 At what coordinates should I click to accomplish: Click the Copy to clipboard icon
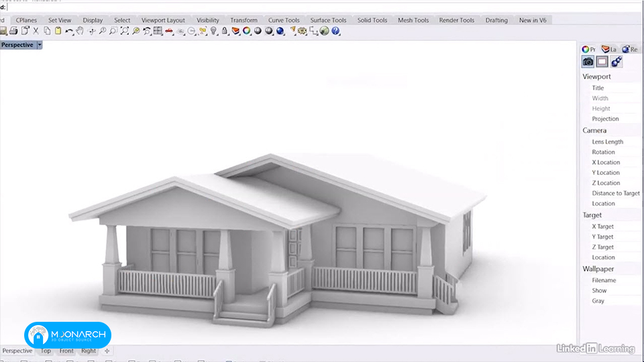pyautogui.click(x=47, y=31)
